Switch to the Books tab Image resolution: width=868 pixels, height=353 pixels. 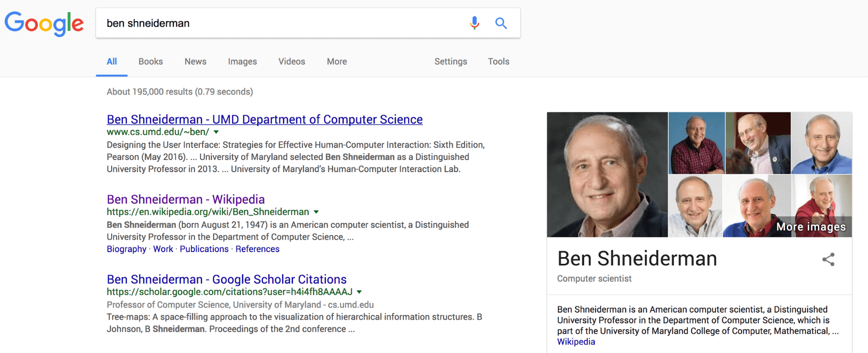pyautogui.click(x=151, y=62)
